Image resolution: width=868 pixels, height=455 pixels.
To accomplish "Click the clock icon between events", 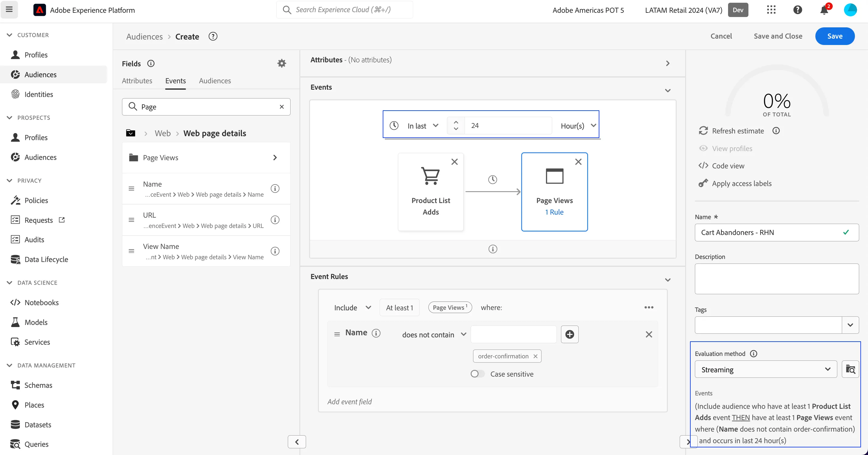I will (x=492, y=179).
